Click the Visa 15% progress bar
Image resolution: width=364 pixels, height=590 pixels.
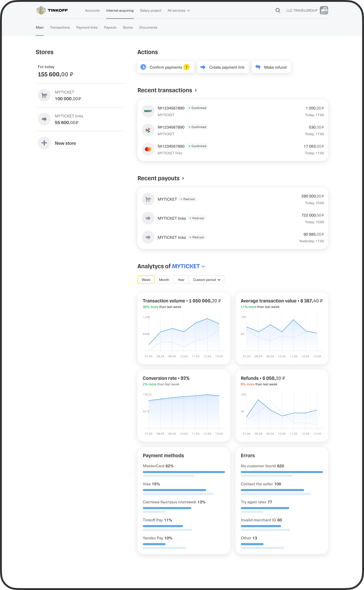coord(174,490)
